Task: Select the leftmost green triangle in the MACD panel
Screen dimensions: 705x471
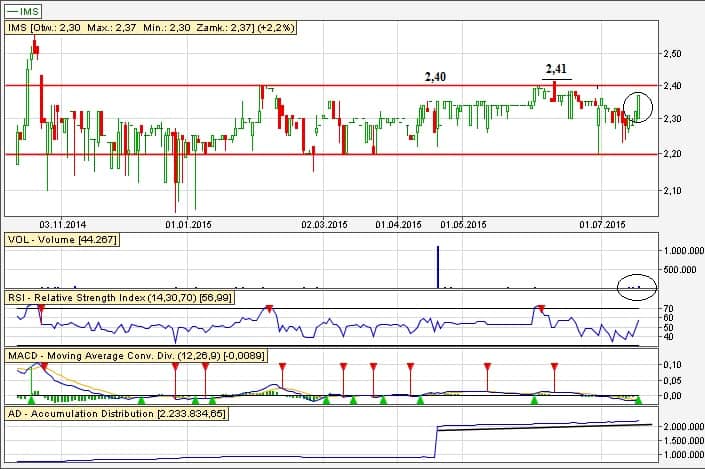Action: [x=31, y=401]
